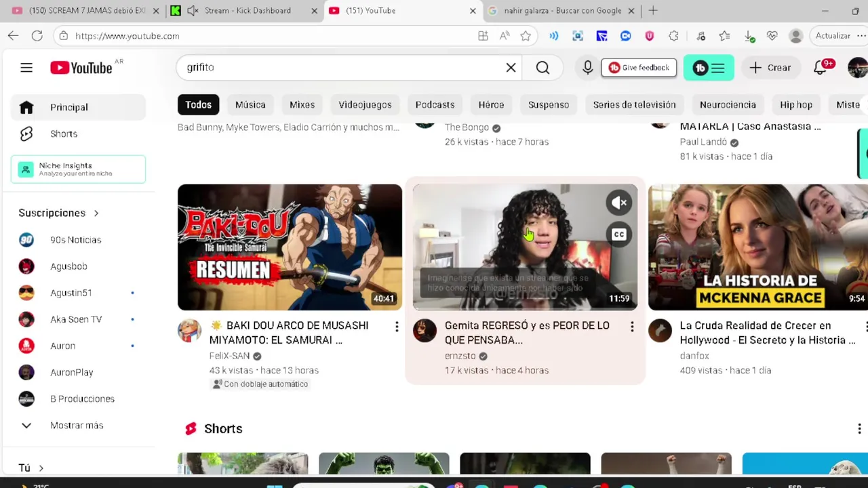Viewport: 868px width, 488px height.
Task: Open the YouTube hamburger guide menu
Action: (x=26, y=67)
